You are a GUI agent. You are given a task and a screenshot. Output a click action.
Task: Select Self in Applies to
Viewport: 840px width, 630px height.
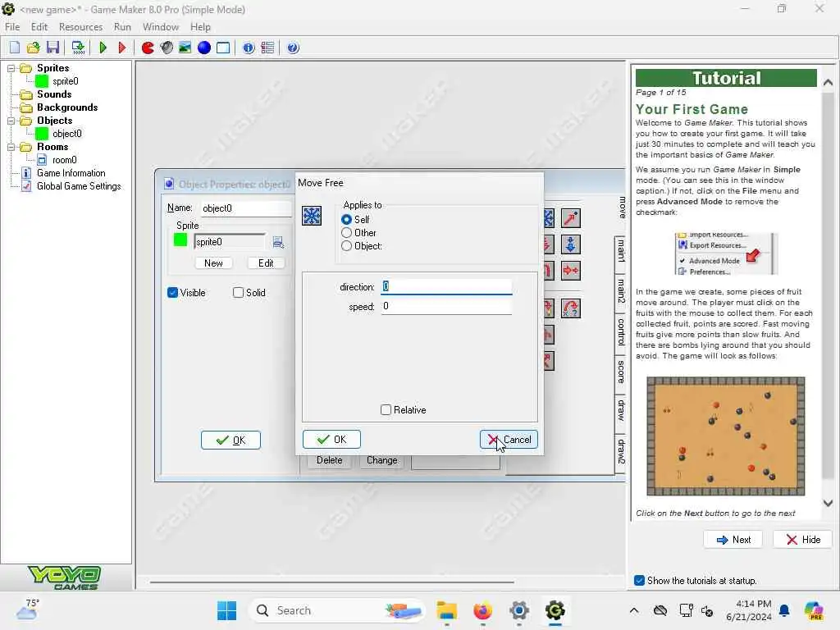[347, 220]
